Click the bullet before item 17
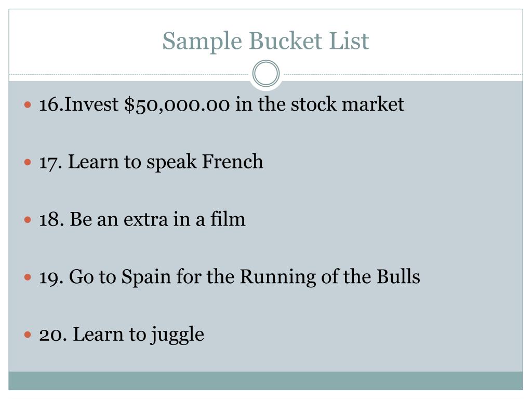Screen dimensions: 532x399 pos(28,162)
